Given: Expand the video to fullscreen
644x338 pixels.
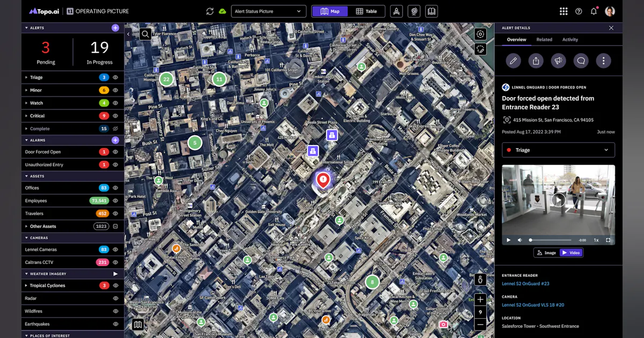Looking at the screenshot, I should 608,240.
